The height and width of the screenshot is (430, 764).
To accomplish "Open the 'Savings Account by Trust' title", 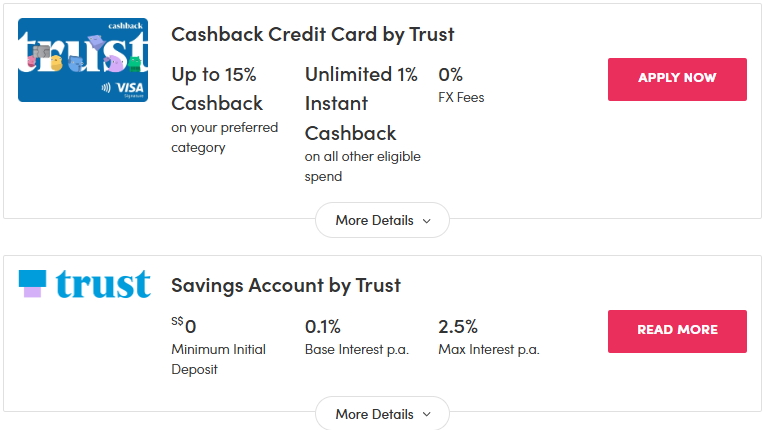I will coord(286,285).
